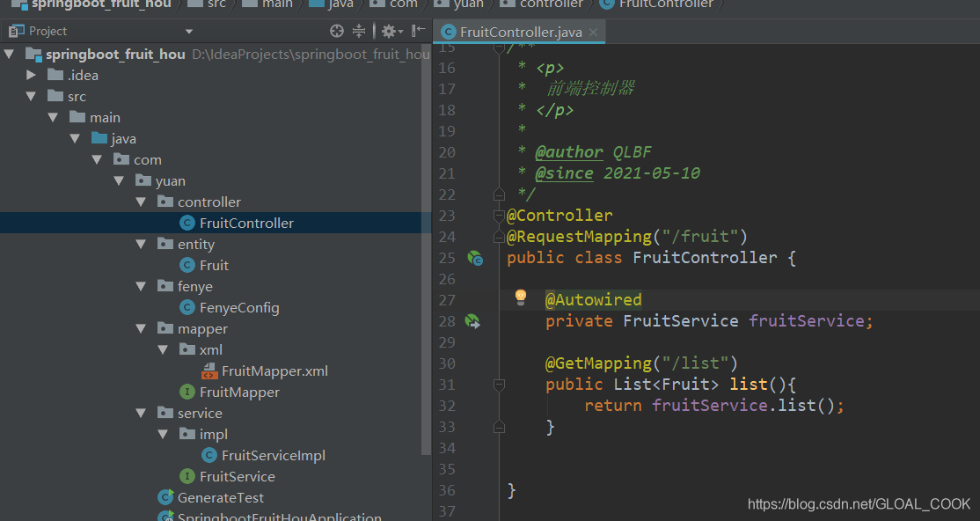Collapse the entity package
980x521 pixels.
pos(141,245)
